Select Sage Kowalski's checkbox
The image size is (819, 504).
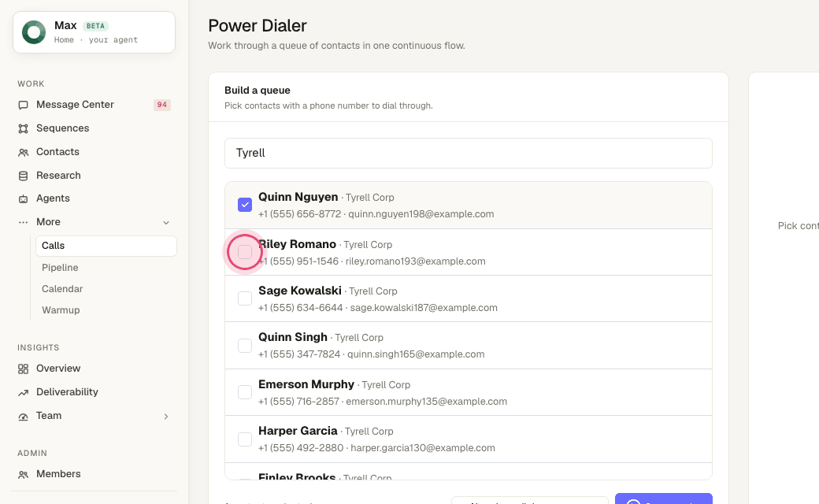[244, 298]
